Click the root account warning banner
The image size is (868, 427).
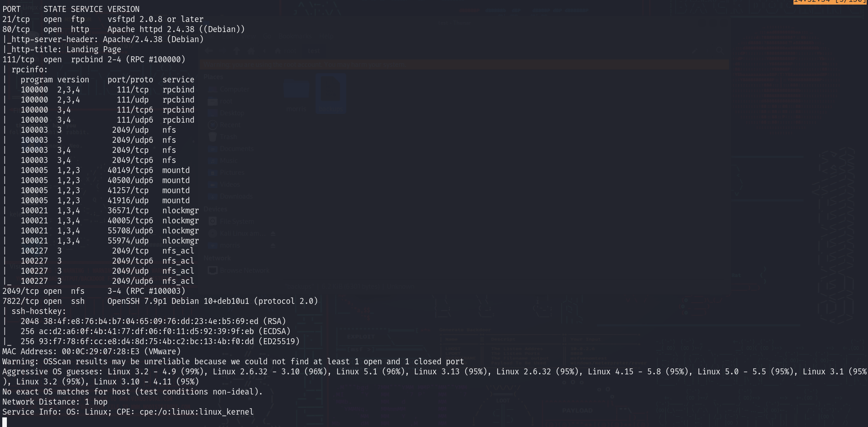point(465,65)
